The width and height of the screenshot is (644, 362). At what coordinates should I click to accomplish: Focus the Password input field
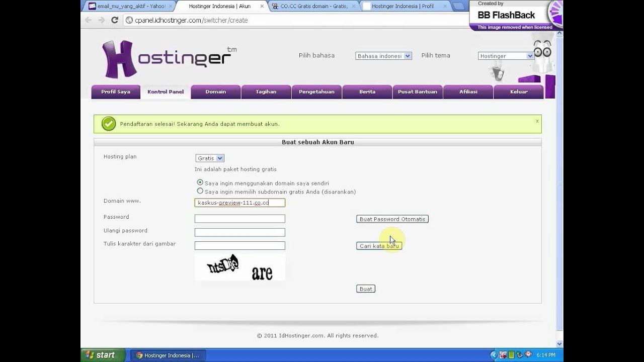240,219
